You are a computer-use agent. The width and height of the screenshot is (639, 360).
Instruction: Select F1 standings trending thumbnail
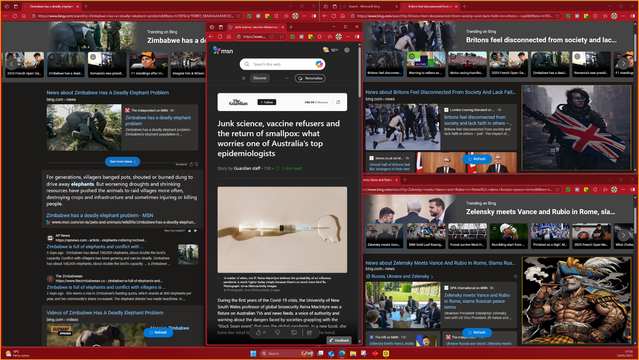coord(148,64)
